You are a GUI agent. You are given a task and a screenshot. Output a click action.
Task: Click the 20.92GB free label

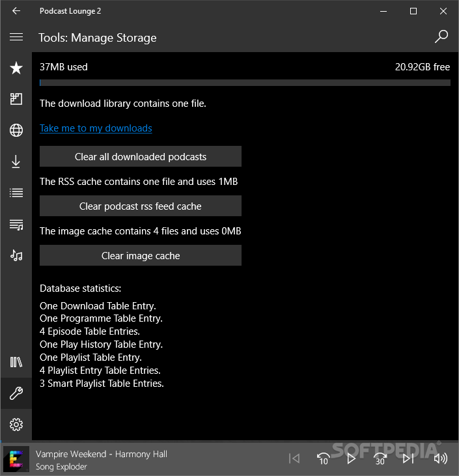(x=423, y=67)
